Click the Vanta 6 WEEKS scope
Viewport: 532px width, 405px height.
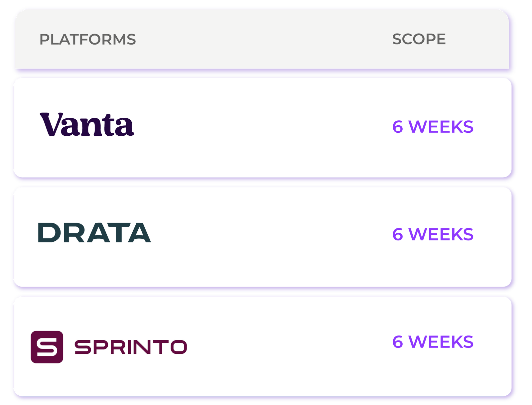[x=433, y=127]
